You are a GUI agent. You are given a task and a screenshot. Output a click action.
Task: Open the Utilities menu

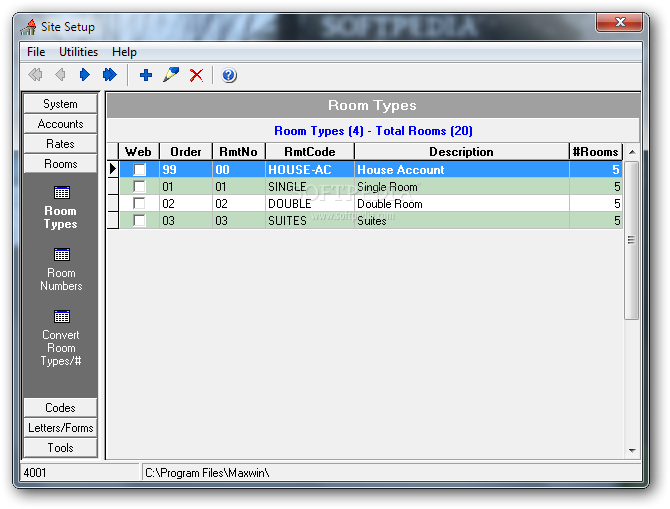click(x=78, y=52)
